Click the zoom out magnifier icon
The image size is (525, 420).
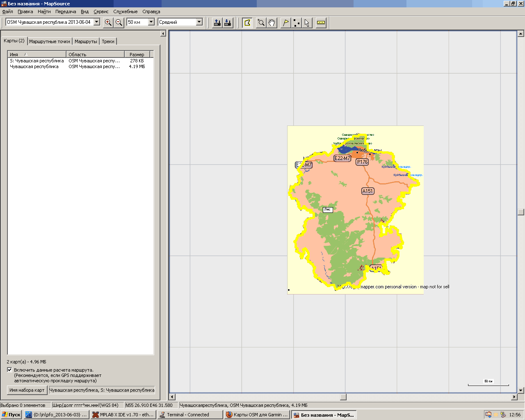119,23
